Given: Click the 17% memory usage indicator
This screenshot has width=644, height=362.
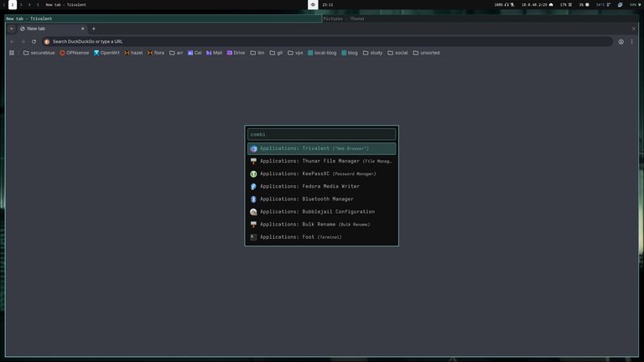Looking at the screenshot, I should [566, 5].
